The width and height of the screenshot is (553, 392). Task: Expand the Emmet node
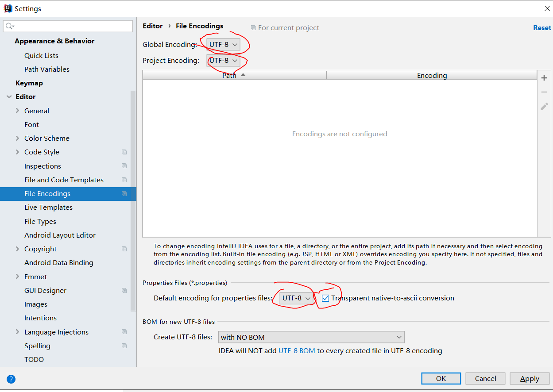point(17,277)
